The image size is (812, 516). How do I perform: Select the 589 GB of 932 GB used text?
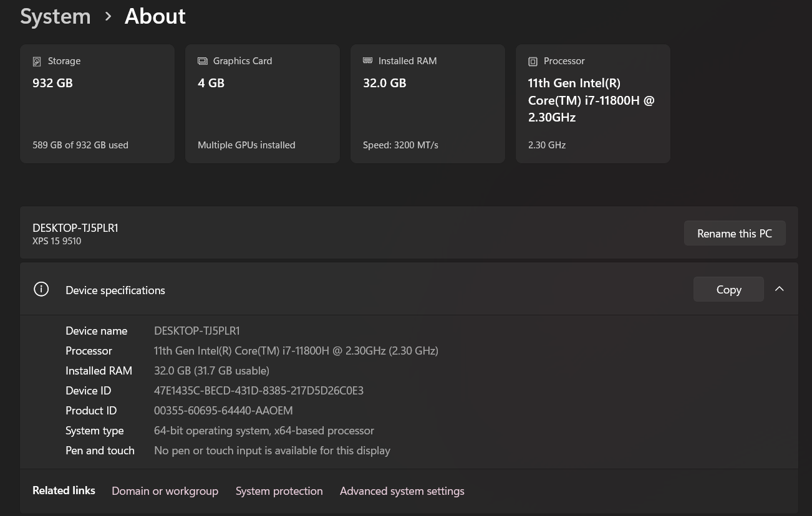(80, 145)
